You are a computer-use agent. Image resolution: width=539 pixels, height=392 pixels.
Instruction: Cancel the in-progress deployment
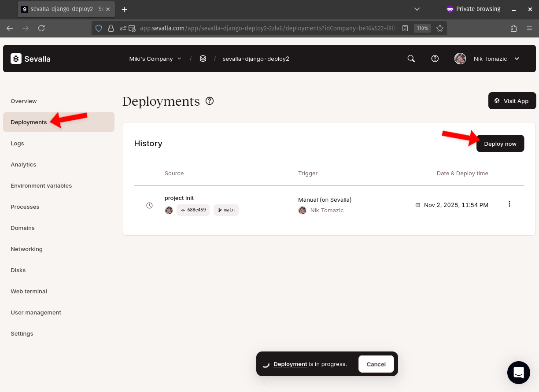point(376,364)
